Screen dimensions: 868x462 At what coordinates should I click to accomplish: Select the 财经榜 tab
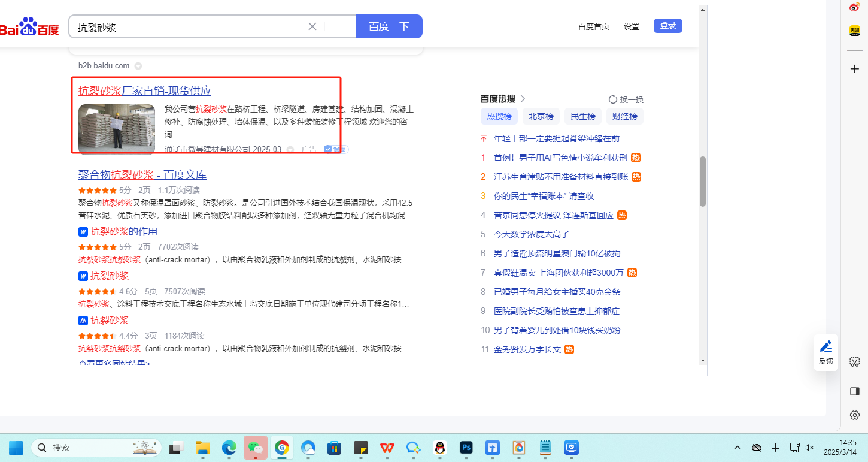click(624, 116)
